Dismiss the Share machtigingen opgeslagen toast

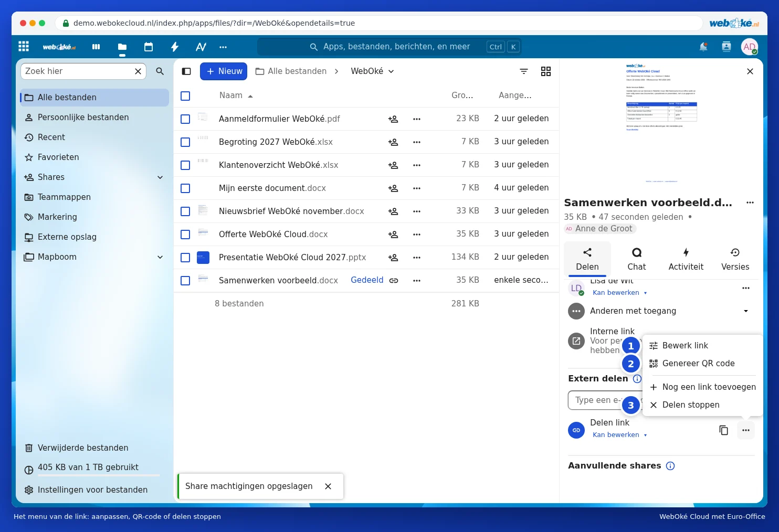pos(328,486)
